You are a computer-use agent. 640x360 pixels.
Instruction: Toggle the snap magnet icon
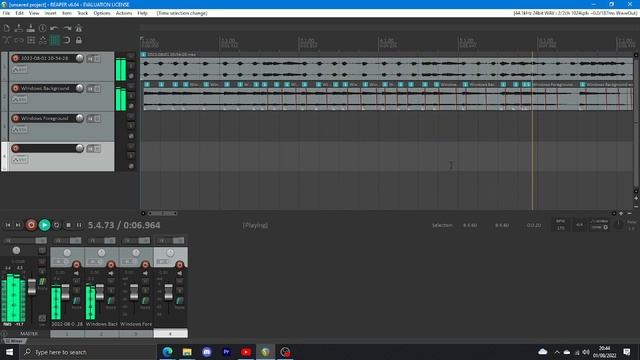point(67,40)
